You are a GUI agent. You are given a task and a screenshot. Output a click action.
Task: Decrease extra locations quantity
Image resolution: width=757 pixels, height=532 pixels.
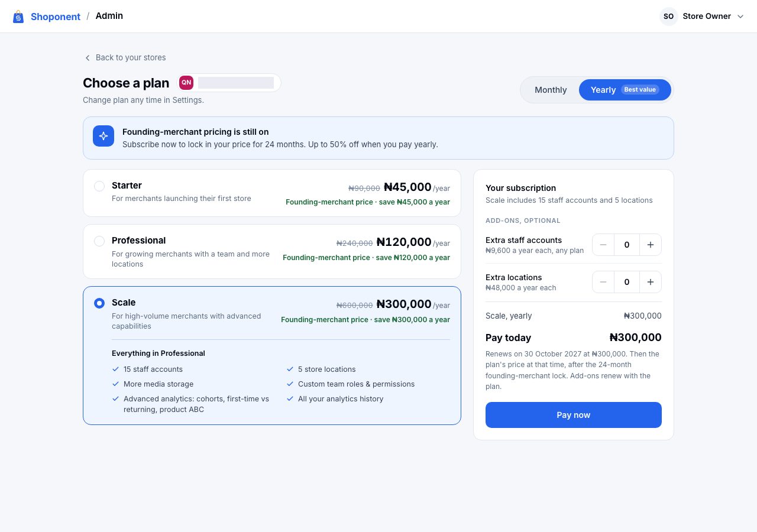click(x=603, y=282)
